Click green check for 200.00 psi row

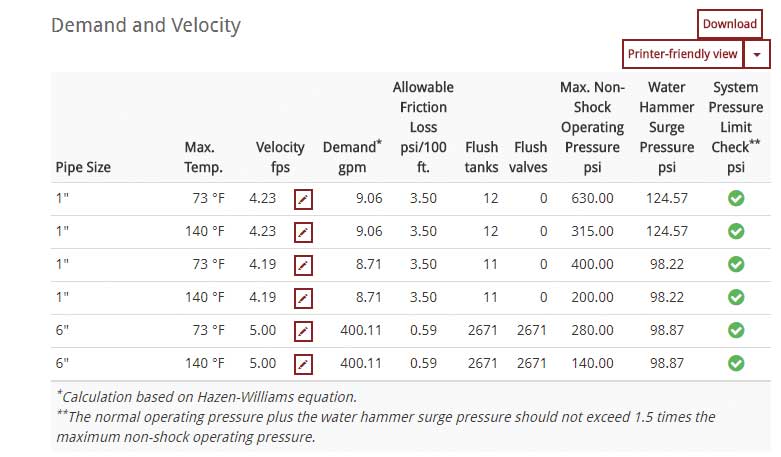tap(736, 297)
